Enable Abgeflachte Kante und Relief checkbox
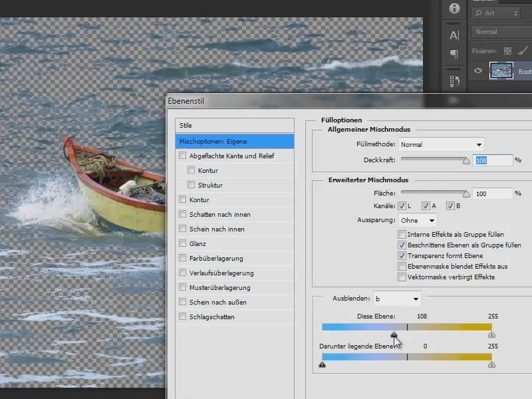 pos(182,156)
